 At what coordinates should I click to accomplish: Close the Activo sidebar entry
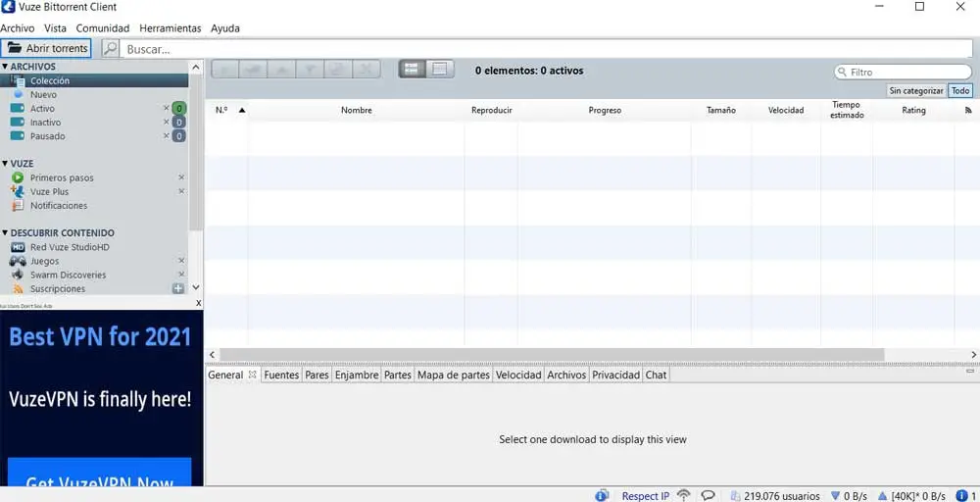(167, 108)
